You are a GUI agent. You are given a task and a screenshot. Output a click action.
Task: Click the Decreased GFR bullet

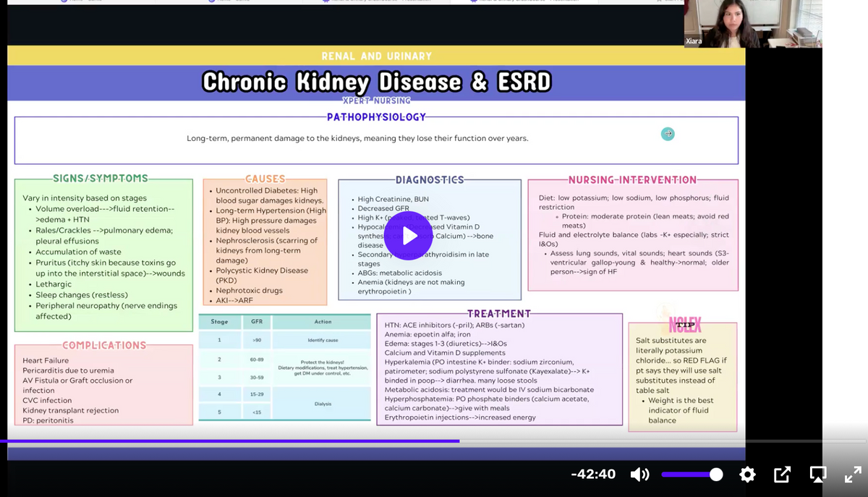(383, 208)
